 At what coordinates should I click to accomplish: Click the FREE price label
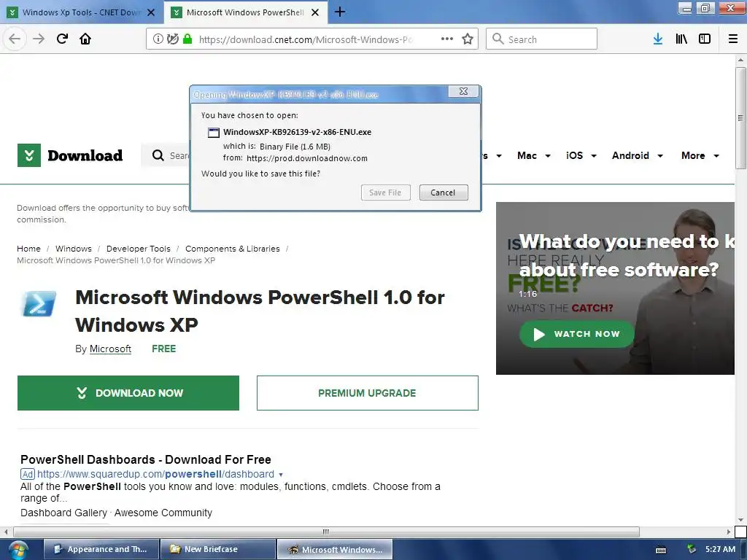coord(164,349)
